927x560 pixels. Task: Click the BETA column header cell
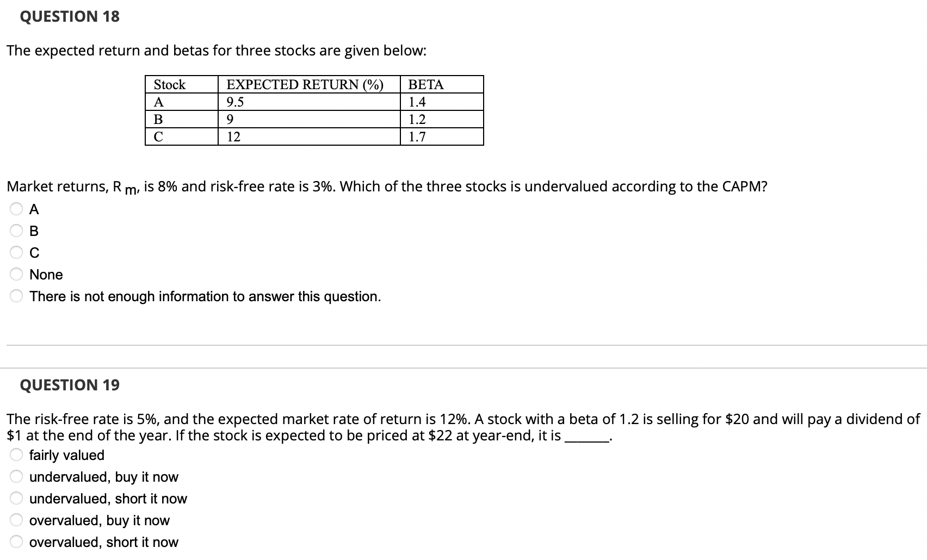coord(426,84)
